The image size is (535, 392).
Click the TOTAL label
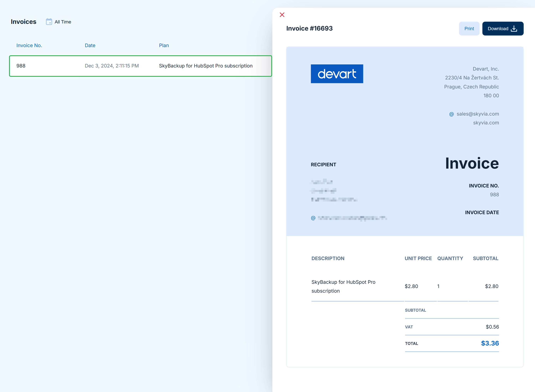point(411,343)
